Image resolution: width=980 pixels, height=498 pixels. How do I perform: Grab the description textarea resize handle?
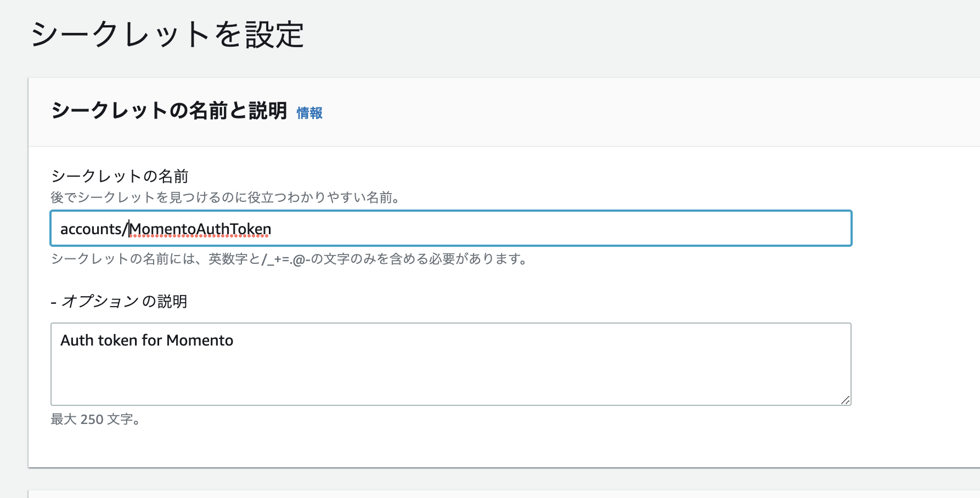[x=846, y=400]
